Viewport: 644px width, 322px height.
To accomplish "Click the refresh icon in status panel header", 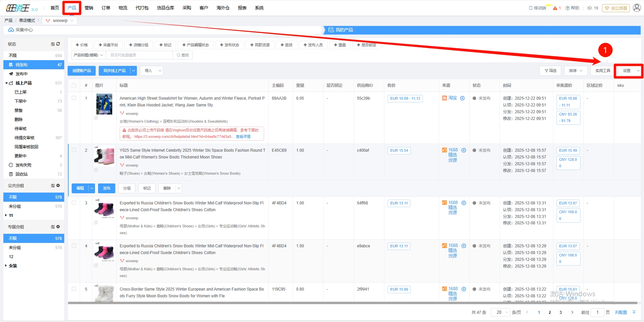I will [58, 44].
